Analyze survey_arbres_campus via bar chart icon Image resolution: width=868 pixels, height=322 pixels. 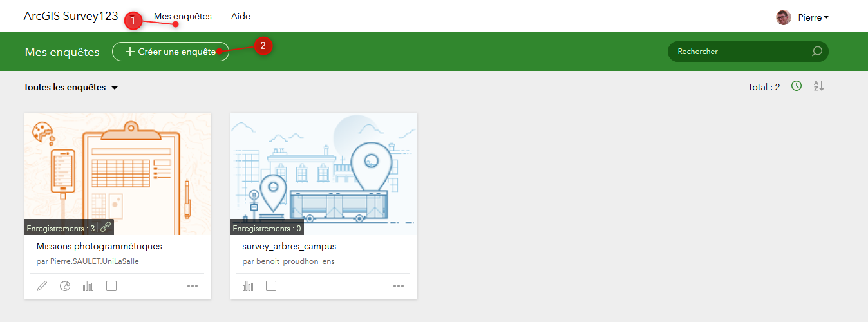click(x=248, y=286)
